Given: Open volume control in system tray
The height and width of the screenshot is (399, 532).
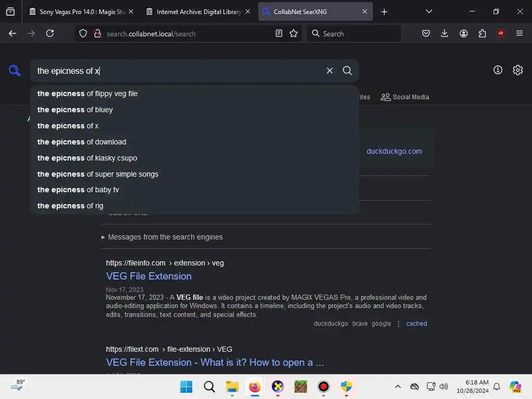Looking at the screenshot, I should (x=444, y=387).
